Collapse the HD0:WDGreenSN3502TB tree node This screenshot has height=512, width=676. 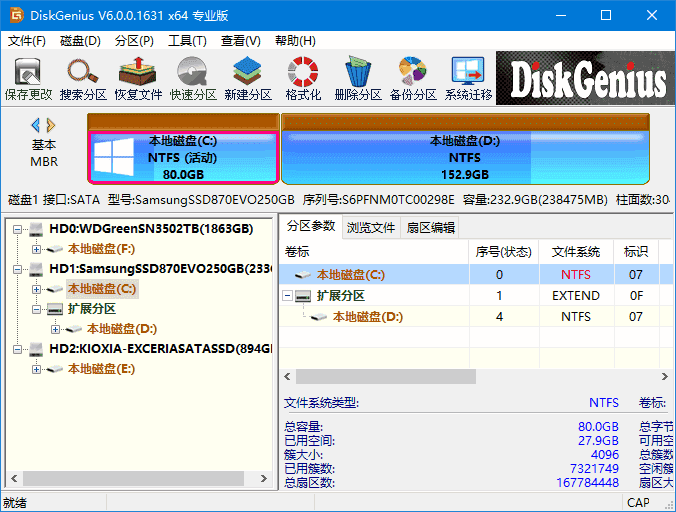18,229
